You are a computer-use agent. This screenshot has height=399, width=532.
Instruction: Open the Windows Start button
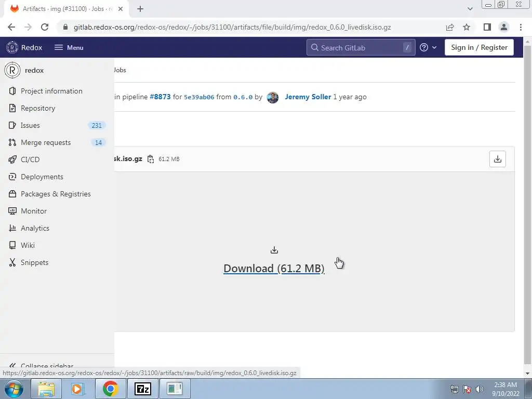(x=14, y=389)
